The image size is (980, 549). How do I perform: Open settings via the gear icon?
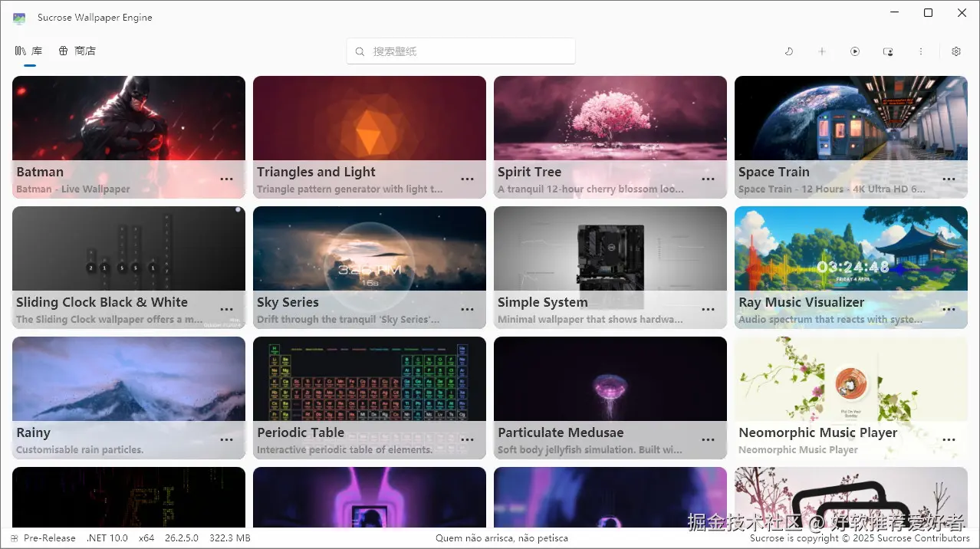tap(956, 51)
